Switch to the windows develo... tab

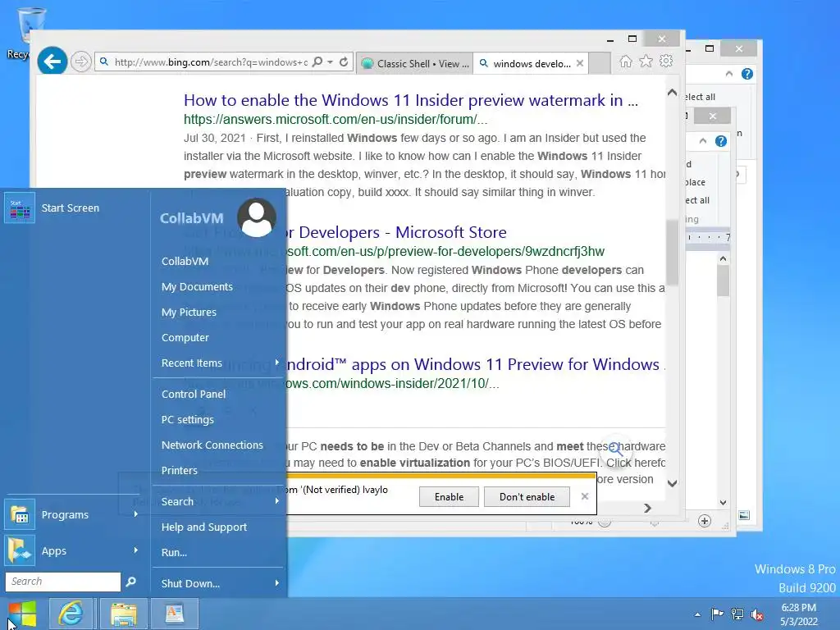tap(525, 63)
